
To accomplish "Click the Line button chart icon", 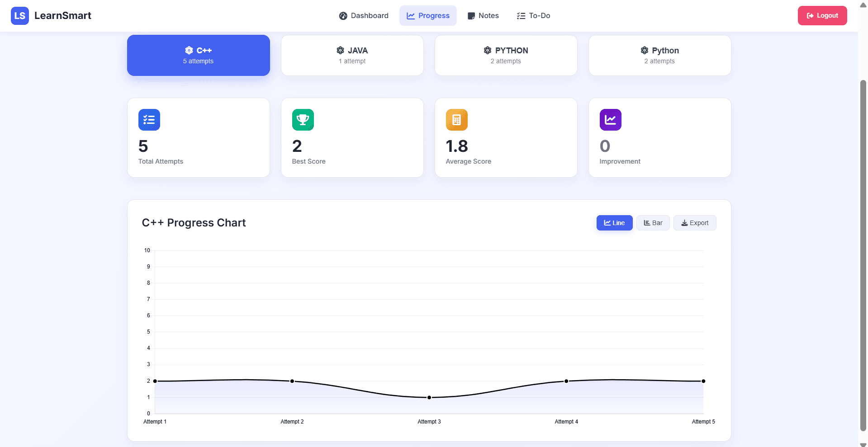I will 607,223.
